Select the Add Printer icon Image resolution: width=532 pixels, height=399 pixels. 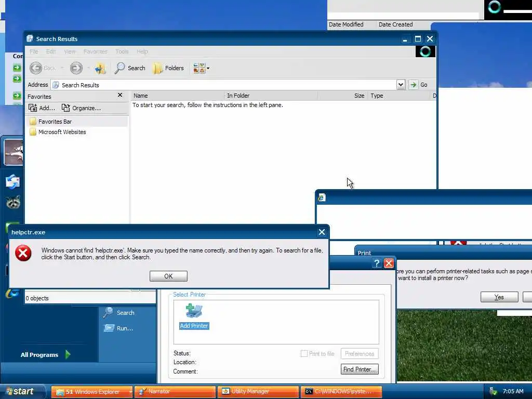194,316
